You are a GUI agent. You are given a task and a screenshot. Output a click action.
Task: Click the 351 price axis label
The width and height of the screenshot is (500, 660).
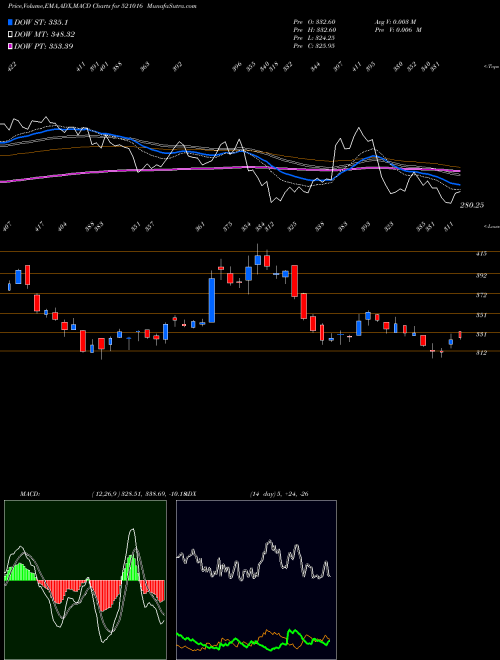click(x=481, y=315)
